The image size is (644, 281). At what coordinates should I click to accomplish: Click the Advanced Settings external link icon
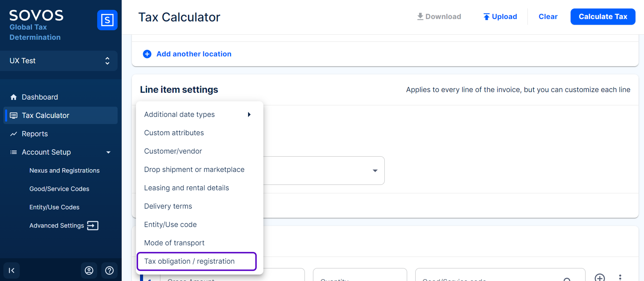pyautogui.click(x=93, y=225)
